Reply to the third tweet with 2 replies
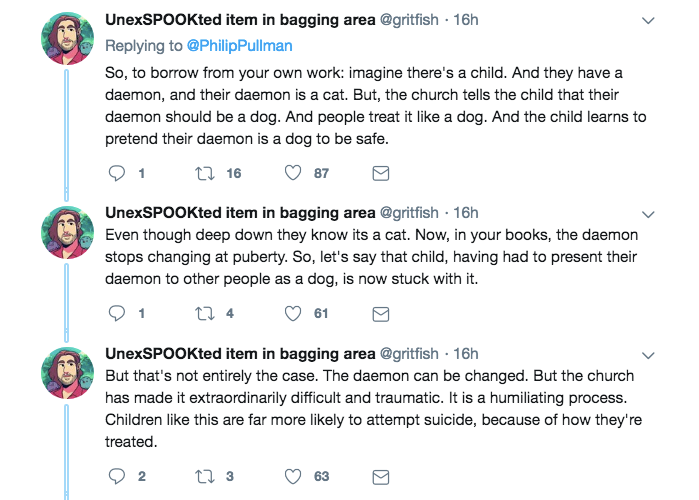Image resolution: width=699 pixels, height=500 pixels. pyautogui.click(x=115, y=476)
